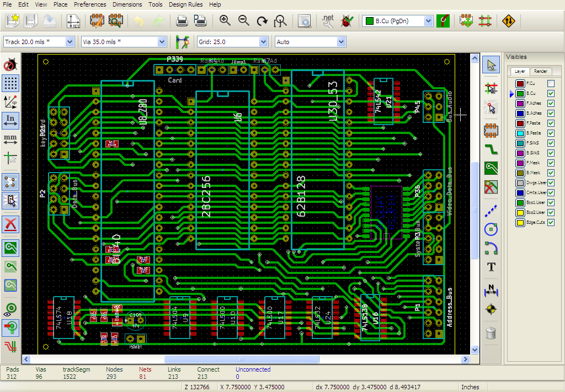
Task: Click the Zoom In magnifier icon
Action: [x=225, y=21]
